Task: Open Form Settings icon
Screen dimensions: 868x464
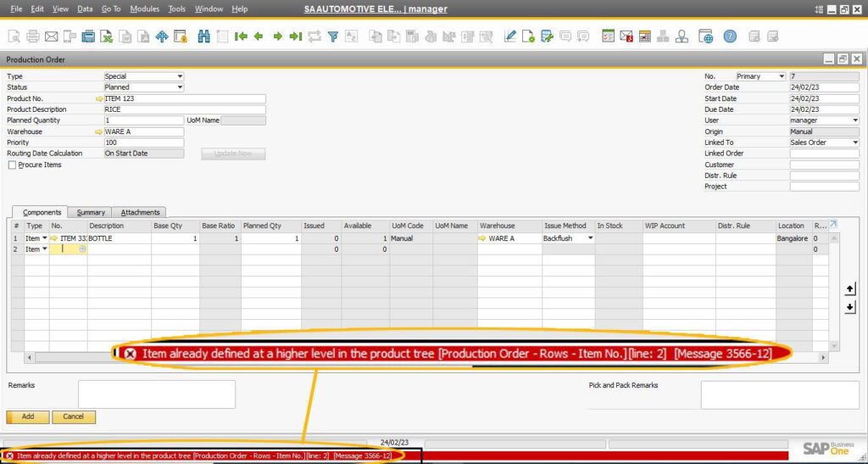Action: [528, 36]
